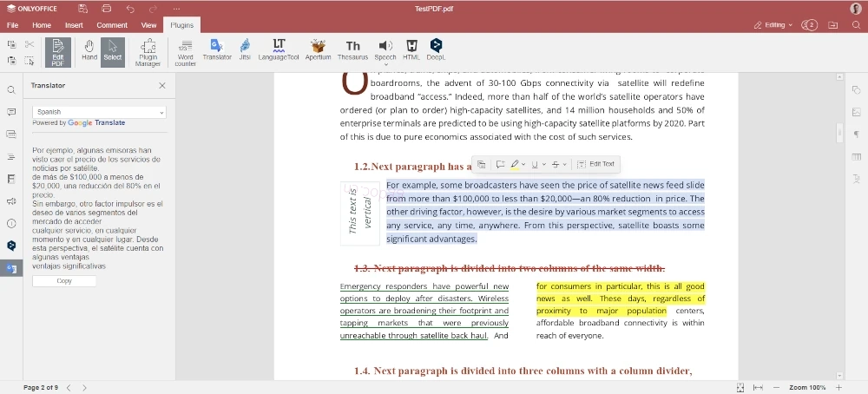Switch to the View tab
The width and height of the screenshot is (868, 394).
click(x=148, y=25)
